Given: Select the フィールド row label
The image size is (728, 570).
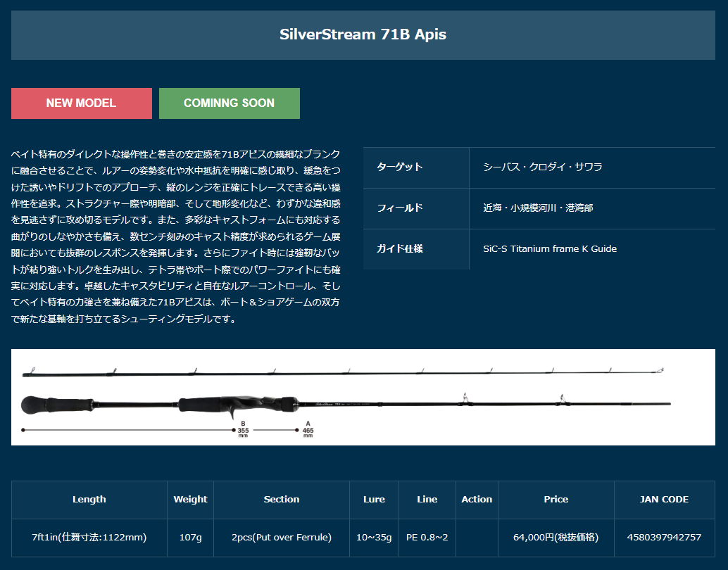Looking at the screenshot, I should (400, 208).
